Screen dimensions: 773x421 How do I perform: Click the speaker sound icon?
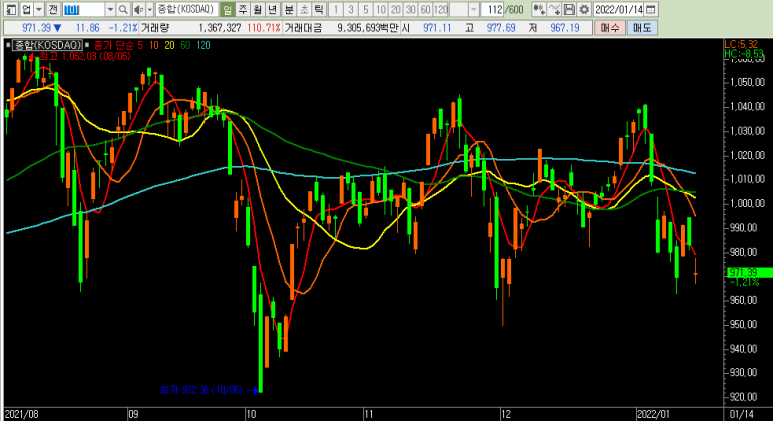tap(139, 9)
